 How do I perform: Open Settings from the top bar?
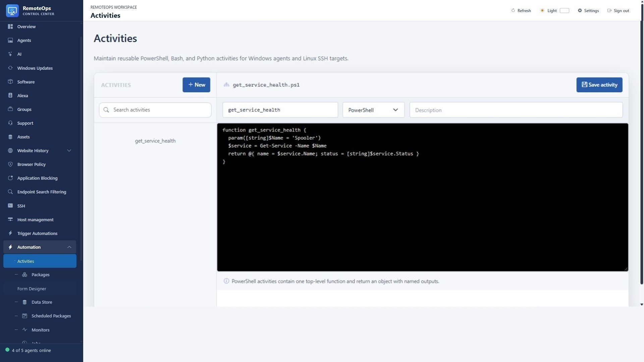[588, 11]
